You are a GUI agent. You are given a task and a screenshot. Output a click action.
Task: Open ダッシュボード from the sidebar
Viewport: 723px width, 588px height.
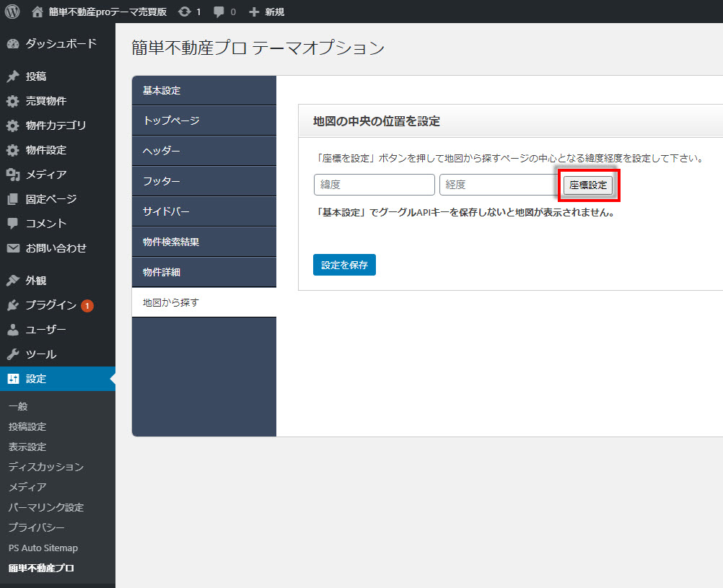(61, 44)
